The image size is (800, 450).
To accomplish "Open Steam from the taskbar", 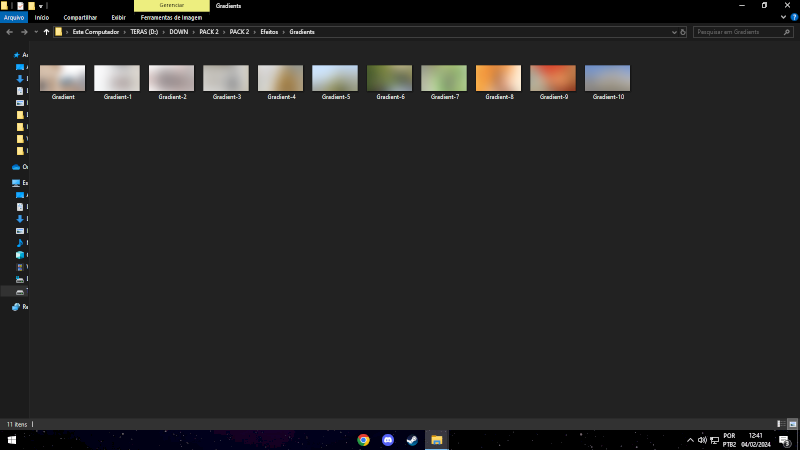I will 412,440.
